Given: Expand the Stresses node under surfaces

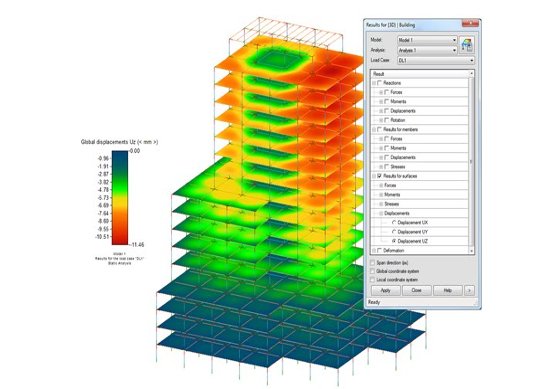Looking at the screenshot, I should pyautogui.click(x=381, y=204).
